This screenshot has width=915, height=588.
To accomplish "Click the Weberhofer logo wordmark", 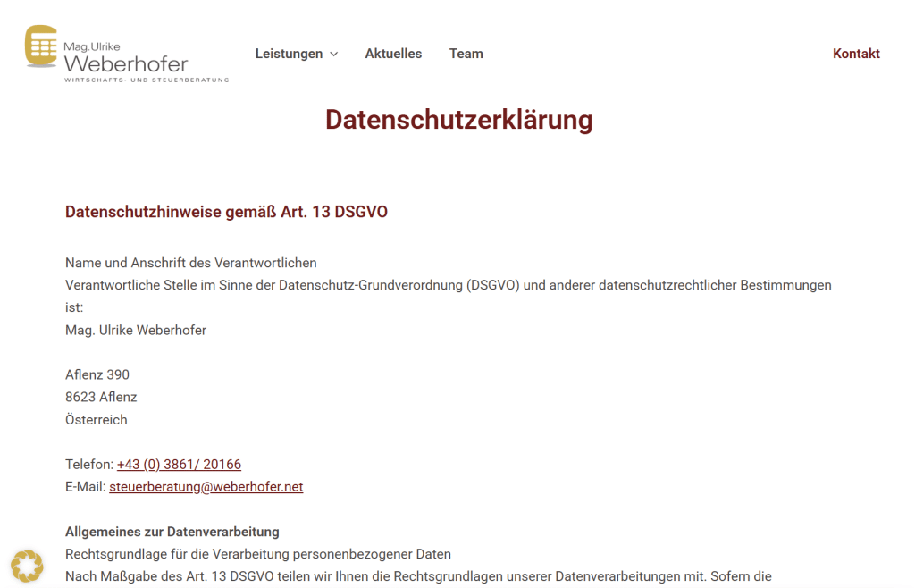I will pyautogui.click(x=126, y=63).
